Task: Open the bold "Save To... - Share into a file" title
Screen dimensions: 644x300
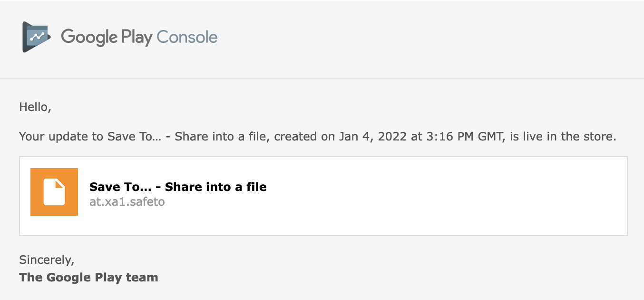Action: 178,187
